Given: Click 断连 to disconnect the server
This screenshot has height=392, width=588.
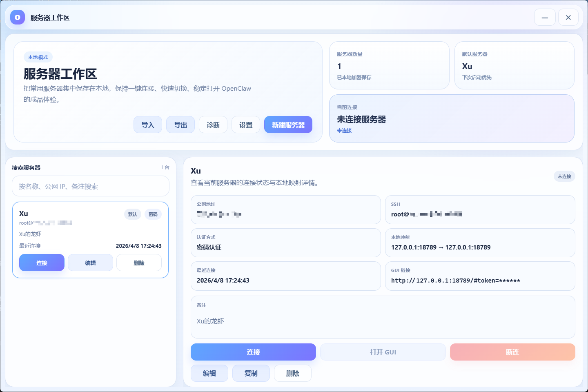Looking at the screenshot, I should [x=512, y=352].
